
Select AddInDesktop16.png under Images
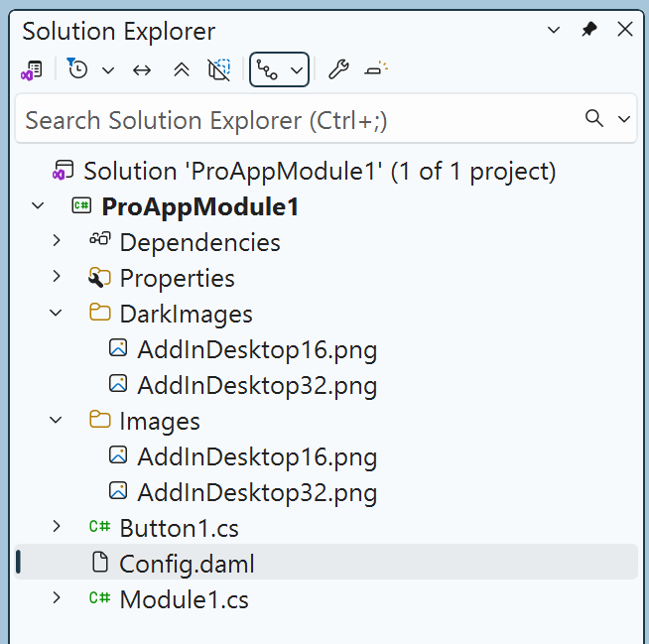(x=257, y=457)
